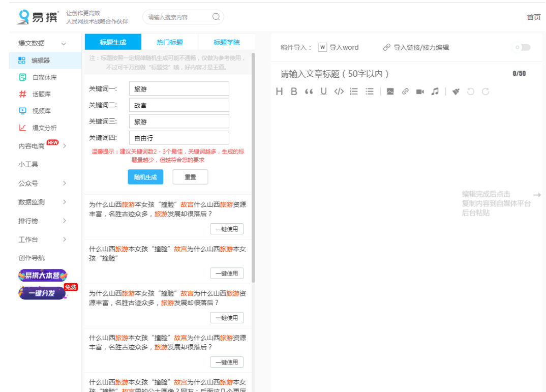Insert an image into the article
The width and height of the screenshot is (546, 392).
pyautogui.click(x=390, y=92)
